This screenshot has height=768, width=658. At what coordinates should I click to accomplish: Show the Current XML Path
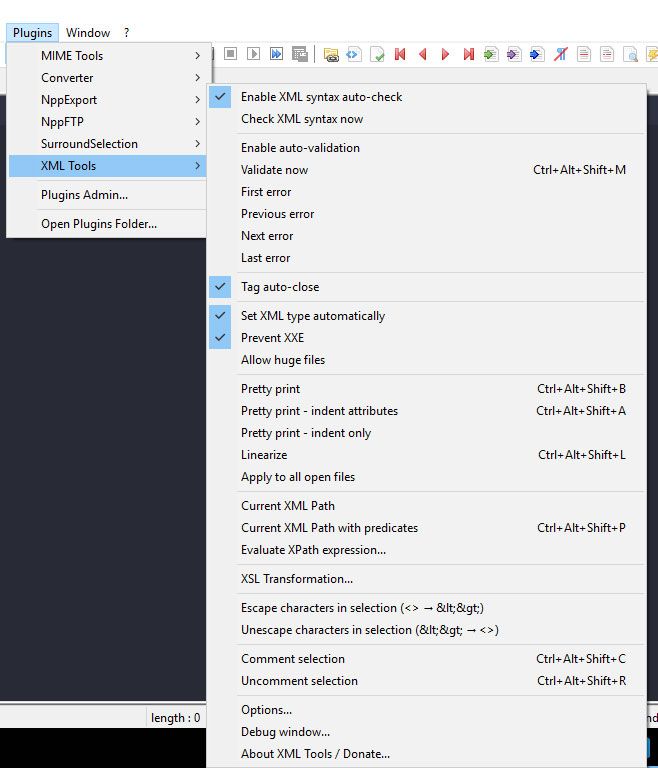(x=427, y=506)
